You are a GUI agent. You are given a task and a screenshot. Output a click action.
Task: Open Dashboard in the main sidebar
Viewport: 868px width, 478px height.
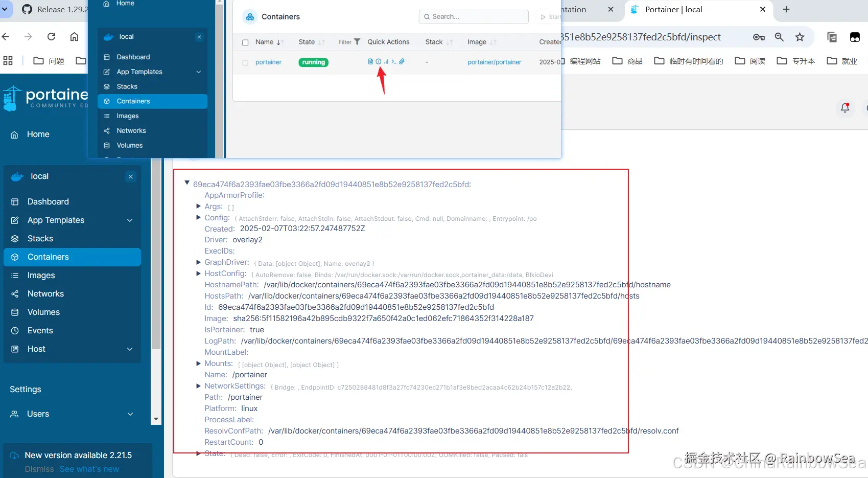pyautogui.click(x=72, y=202)
